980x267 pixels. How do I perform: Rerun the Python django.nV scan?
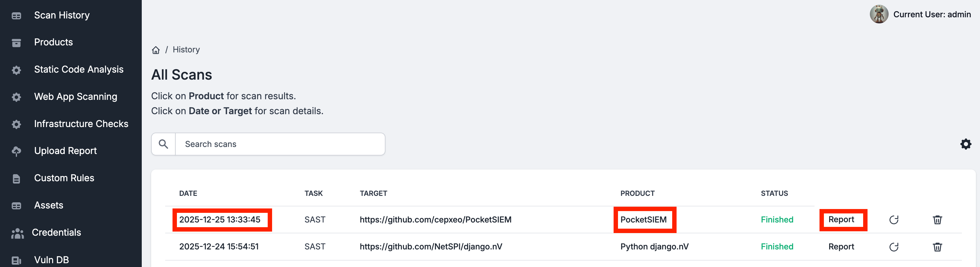click(894, 247)
